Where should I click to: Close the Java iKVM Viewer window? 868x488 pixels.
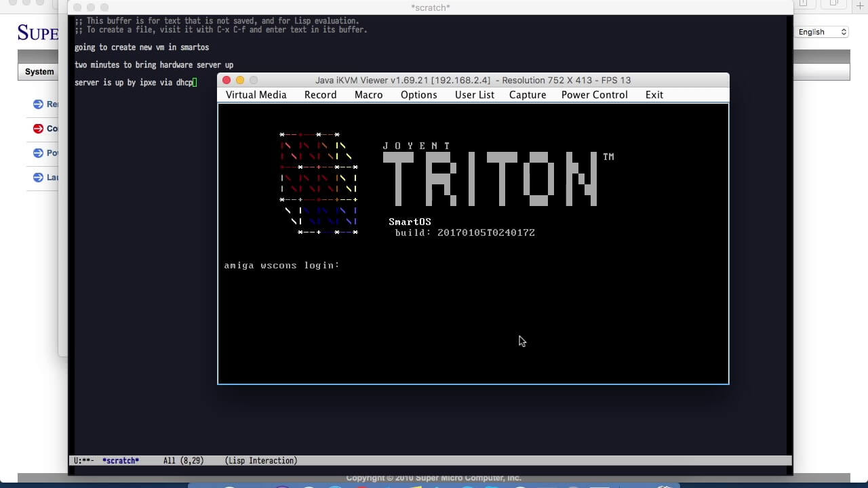tap(226, 80)
